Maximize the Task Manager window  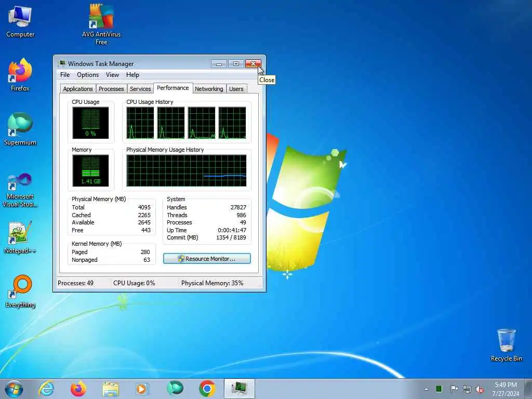(x=236, y=64)
